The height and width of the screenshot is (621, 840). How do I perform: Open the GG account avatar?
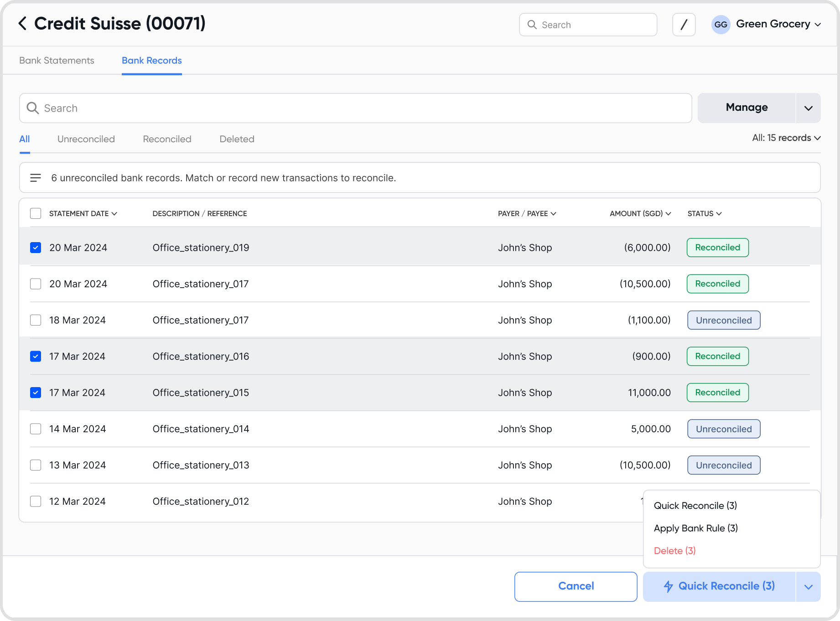point(721,25)
